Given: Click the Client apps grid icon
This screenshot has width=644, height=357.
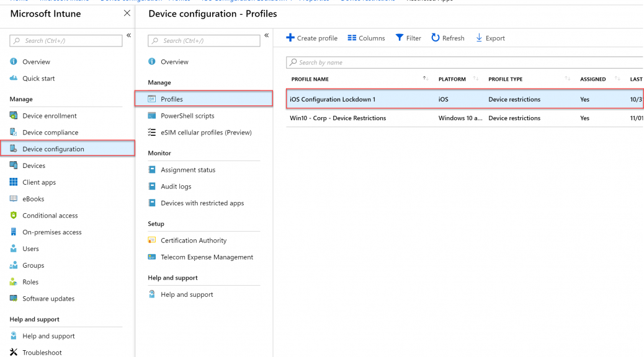Looking at the screenshot, I should tap(14, 182).
